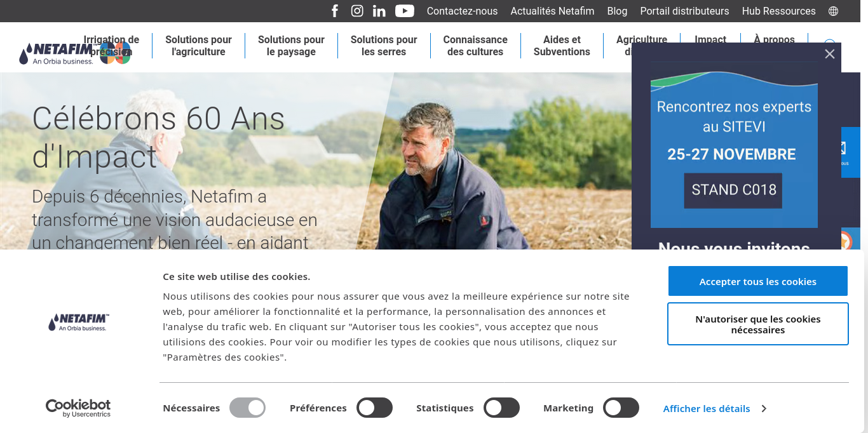Open the Solutions pour l'agriculture dropdown
This screenshot has height=433, width=868.
[198, 46]
